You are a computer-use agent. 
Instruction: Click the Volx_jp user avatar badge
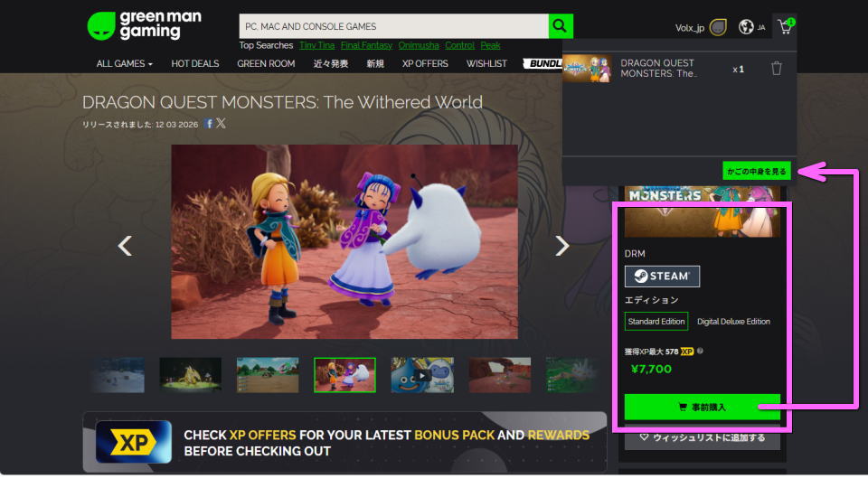(x=718, y=27)
